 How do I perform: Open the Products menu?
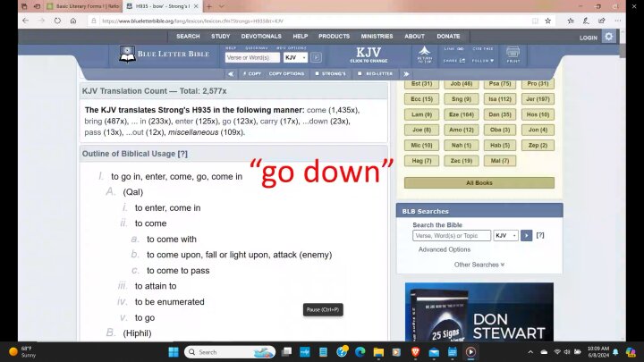click(335, 36)
